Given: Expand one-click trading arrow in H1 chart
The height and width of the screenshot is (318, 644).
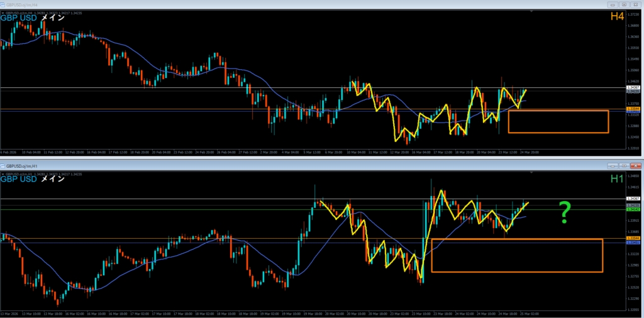Looking at the screenshot, I should [x=3, y=174].
